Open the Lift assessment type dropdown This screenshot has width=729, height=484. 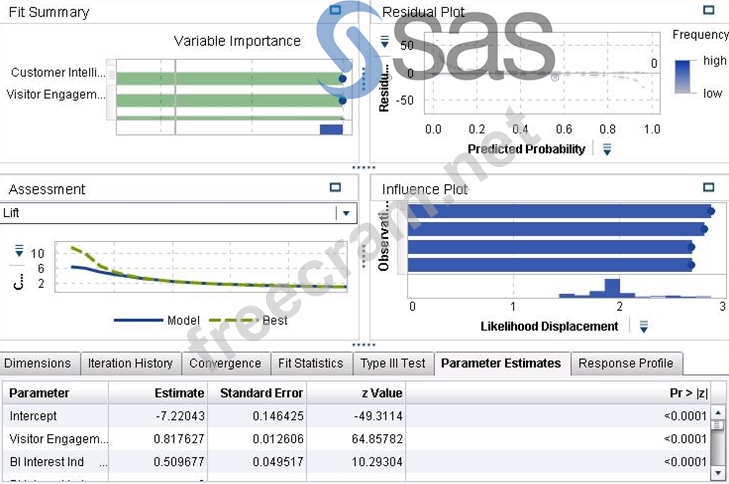[x=345, y=213]
